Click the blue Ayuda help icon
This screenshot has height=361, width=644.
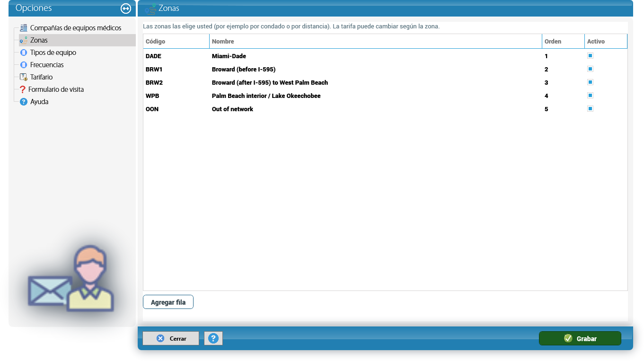click(x=24, y=102)
